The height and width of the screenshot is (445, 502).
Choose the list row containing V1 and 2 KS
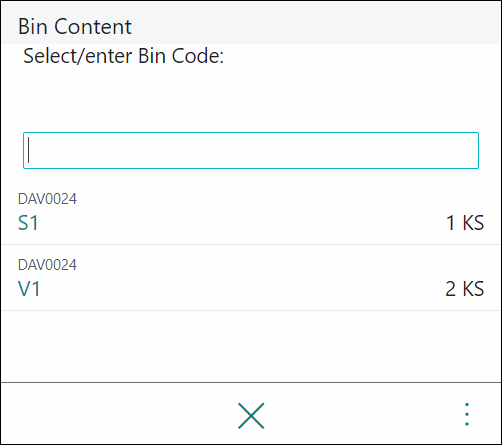(251, 278)
